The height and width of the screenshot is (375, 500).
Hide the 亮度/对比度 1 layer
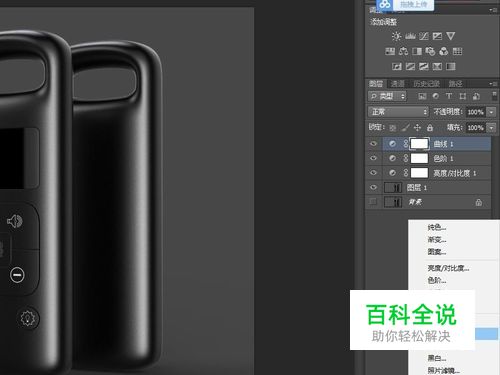pos(373,173)
